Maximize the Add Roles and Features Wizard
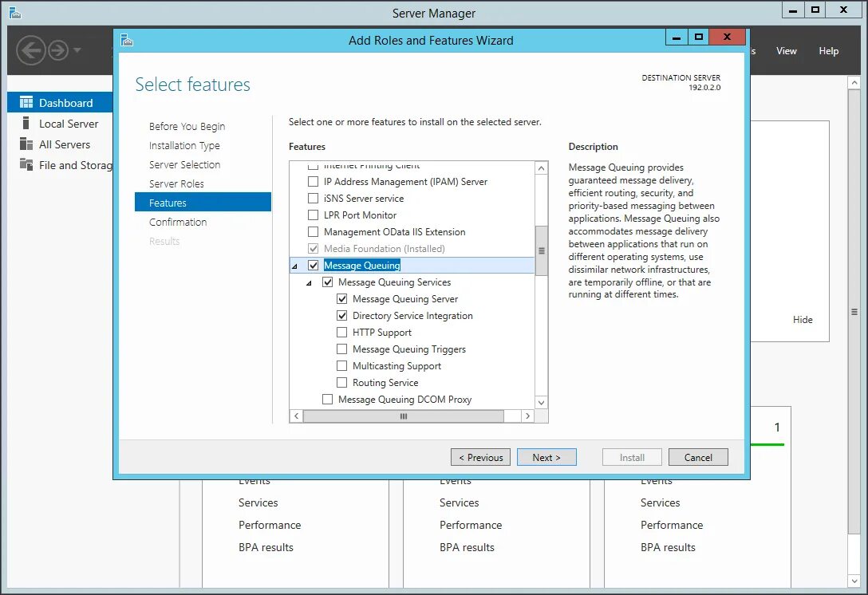The image size is (868, 595). (699, 37)
